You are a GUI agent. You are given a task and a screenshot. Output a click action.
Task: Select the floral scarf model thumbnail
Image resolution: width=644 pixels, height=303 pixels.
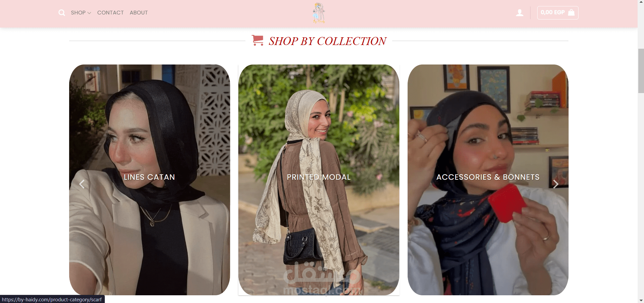[x=319, y=180]
